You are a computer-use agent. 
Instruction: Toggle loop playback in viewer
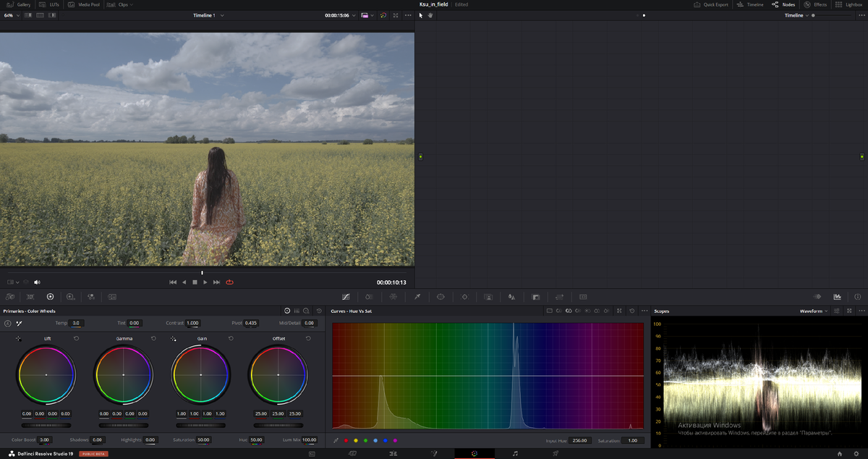[229, 282]
